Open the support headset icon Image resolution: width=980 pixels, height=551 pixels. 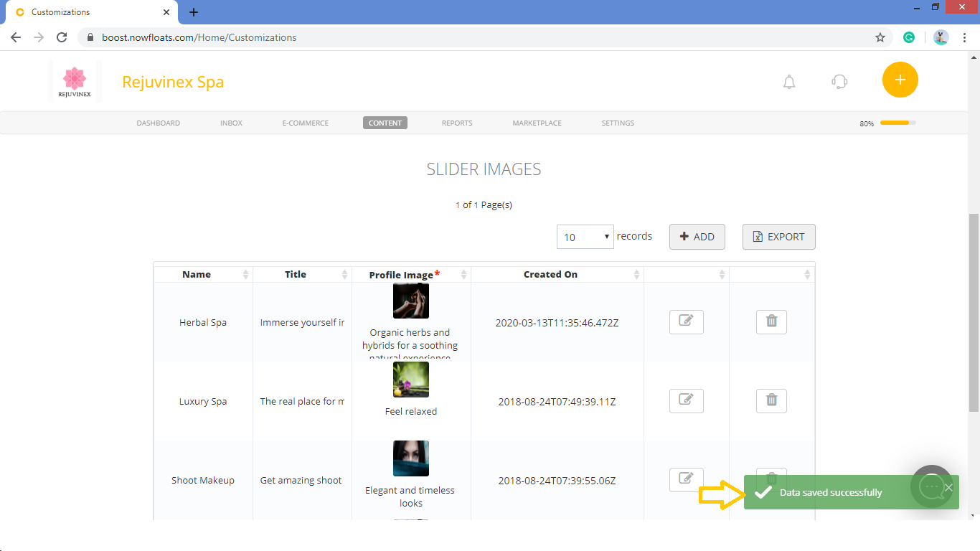coord(839,82)
